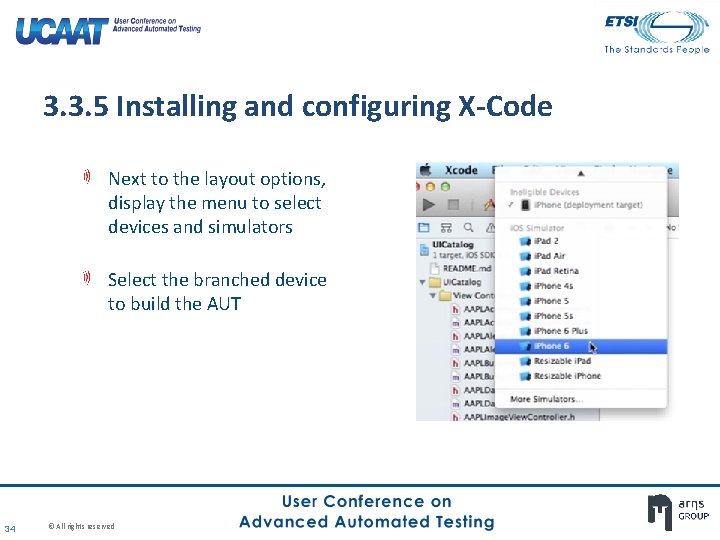Choose the iPad Retina simulator
This screenshot has height=540, width=720.
tap(581, 271)
